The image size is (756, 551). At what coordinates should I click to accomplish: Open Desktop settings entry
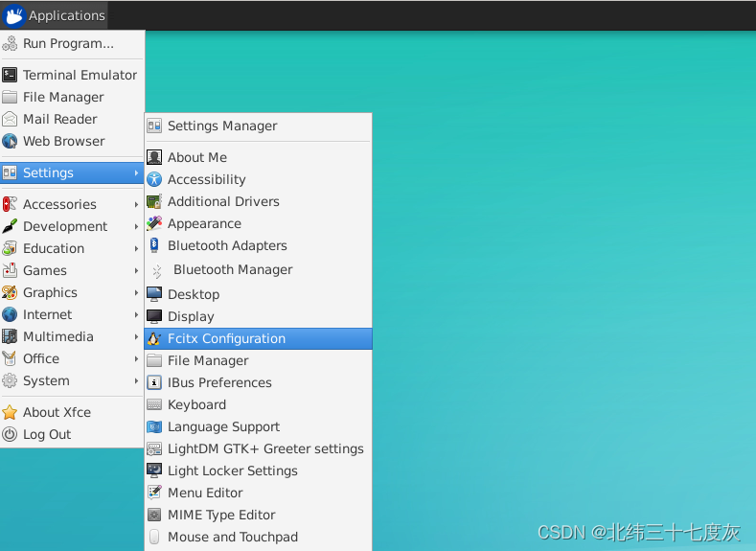259,294
